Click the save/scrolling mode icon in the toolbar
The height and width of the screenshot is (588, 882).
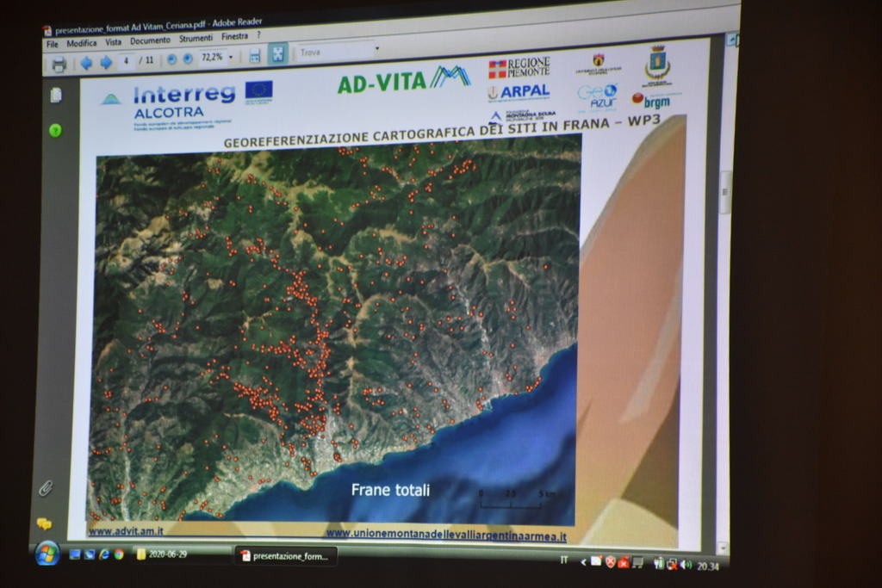point(254,56)
